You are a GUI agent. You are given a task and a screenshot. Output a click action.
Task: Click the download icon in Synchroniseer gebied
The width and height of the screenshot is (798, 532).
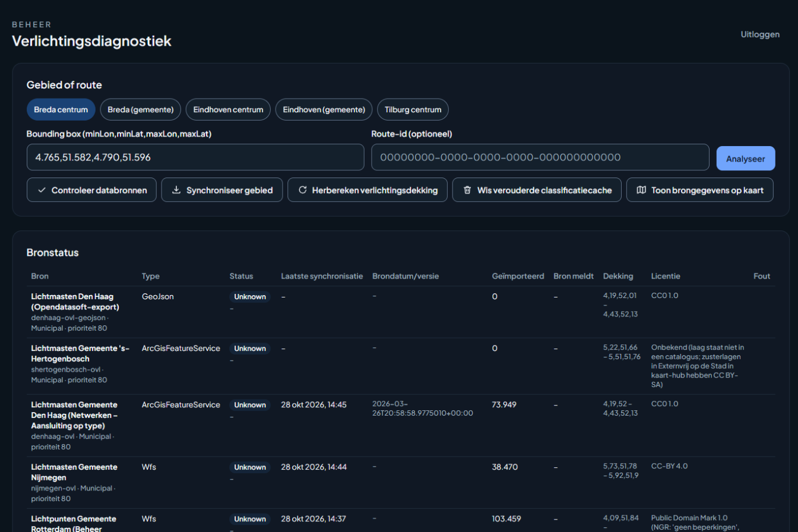176,191
